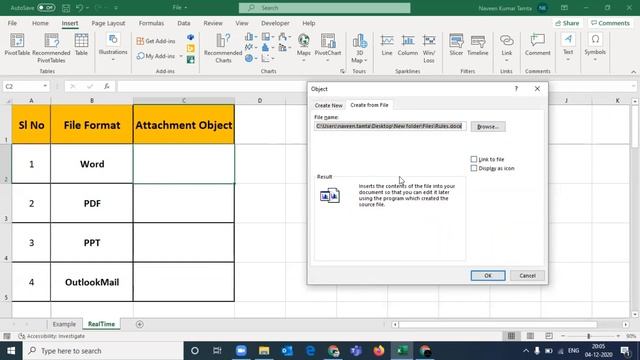Add a Comment from the ribbon

(538, 45)
